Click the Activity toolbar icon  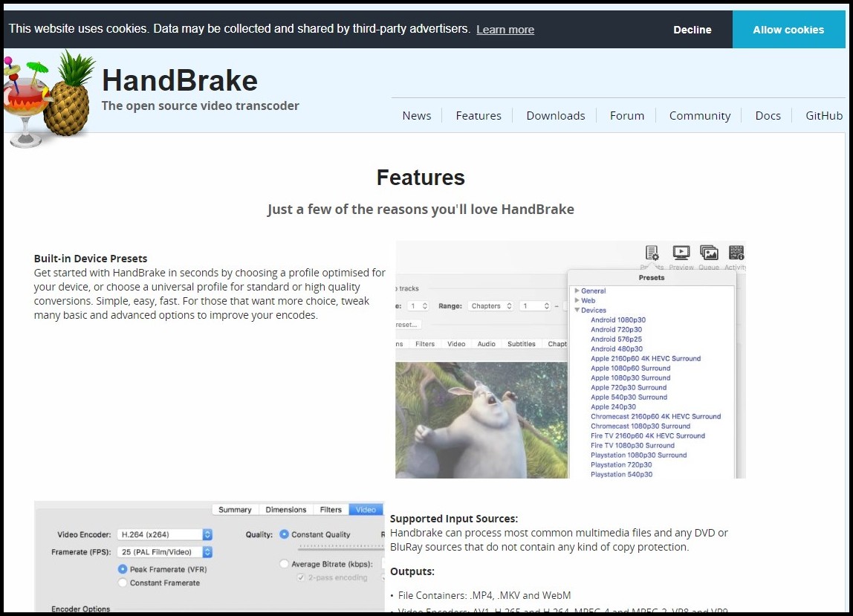tap(736, 253)
